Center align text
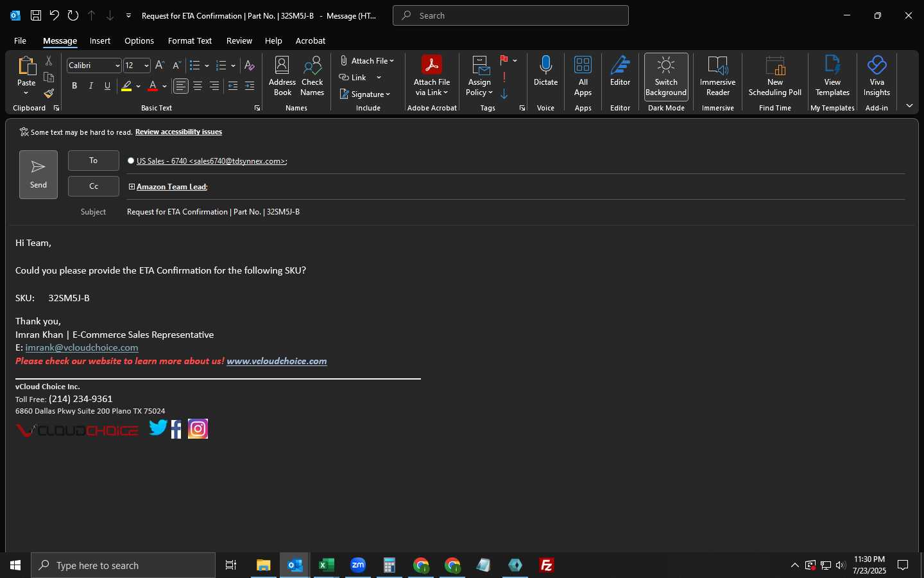 coord(198,86)
